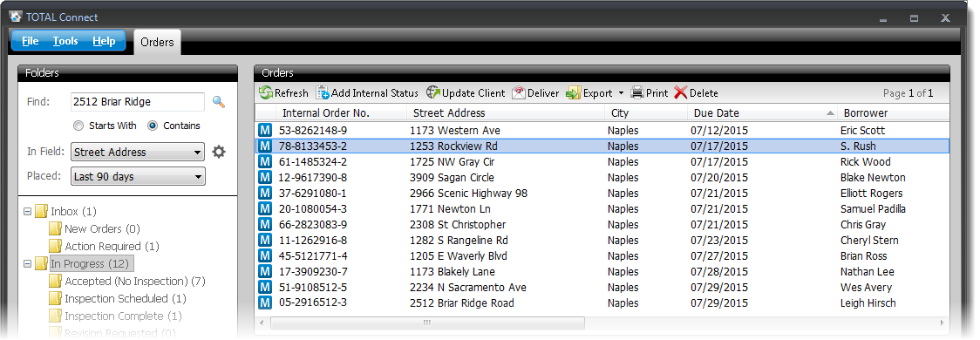Click the M icon for order 45-5121771-4
980x340 pixels.
(265, 256)
